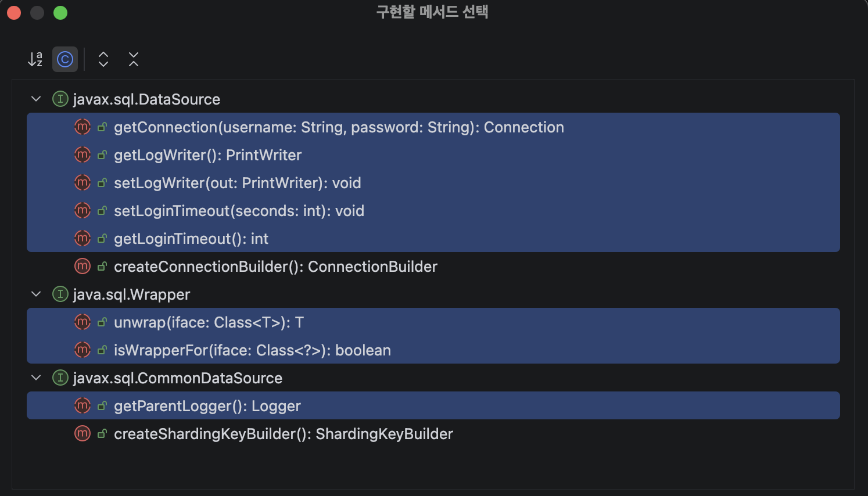The image size is (868, 496).
Task: Sort methods alphabetically with the a-z icon
Action: (x=35, y=59)
